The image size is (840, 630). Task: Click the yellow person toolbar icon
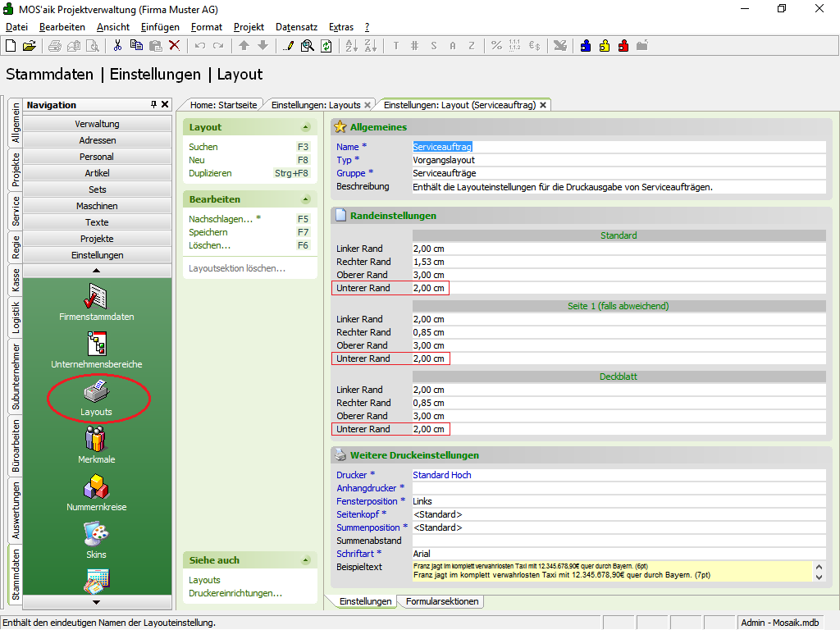(605, 46)
